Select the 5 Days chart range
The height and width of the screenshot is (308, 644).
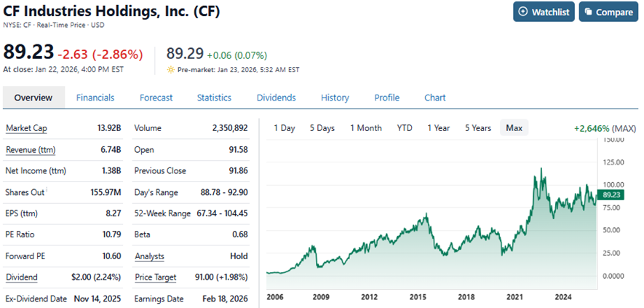322,128
